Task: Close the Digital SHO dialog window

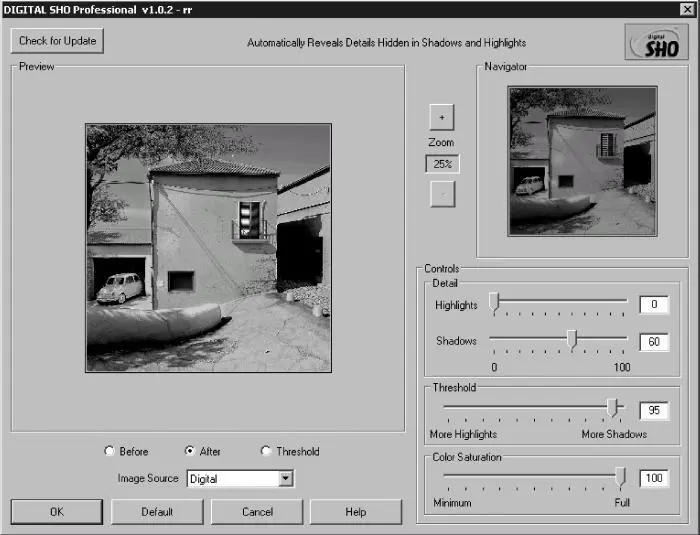Action: tap(687, 9)
